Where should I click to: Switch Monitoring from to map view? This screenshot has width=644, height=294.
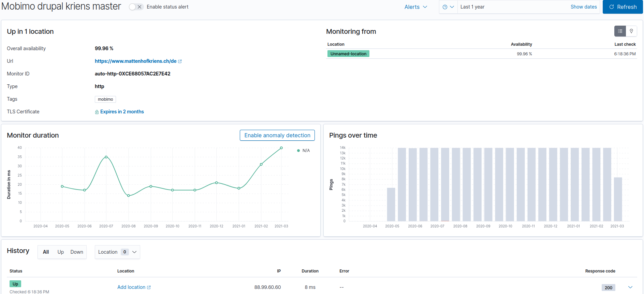pyautogui.click(x=631, y=31)
